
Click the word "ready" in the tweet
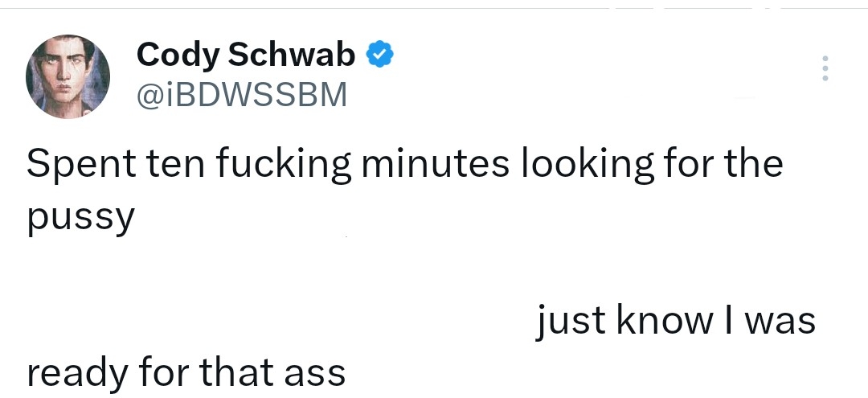coord(76,373)
